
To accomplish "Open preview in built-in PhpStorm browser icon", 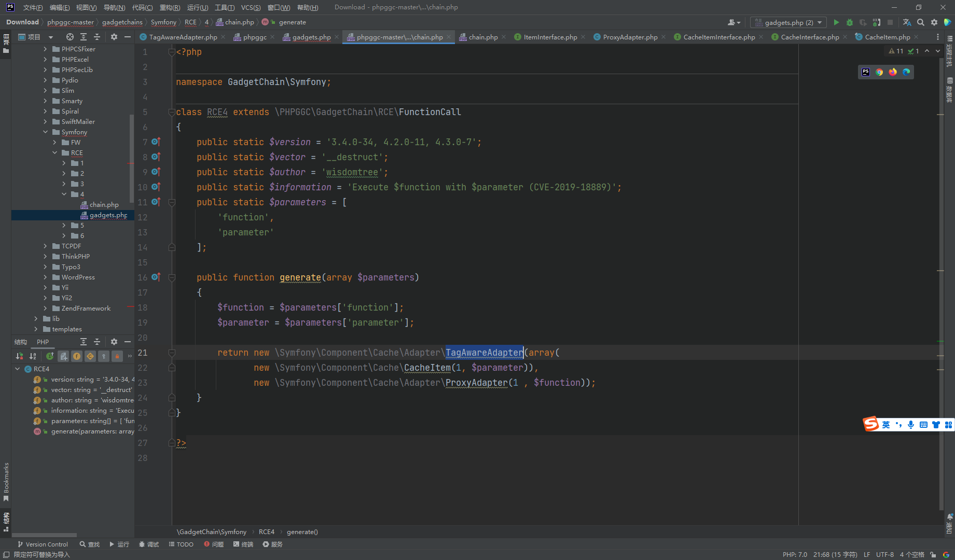I will pos(866,72).
